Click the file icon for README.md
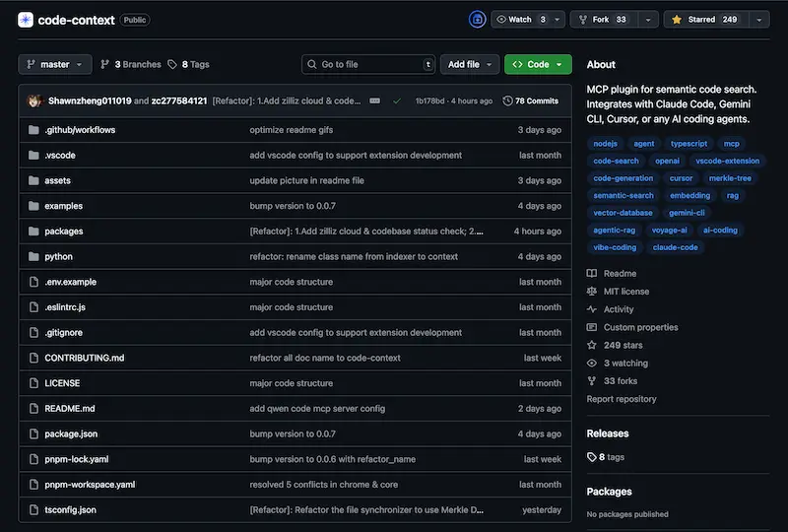The width and height of the screenshot is (788, 532). pyautogui.click(x=33, y=408)
